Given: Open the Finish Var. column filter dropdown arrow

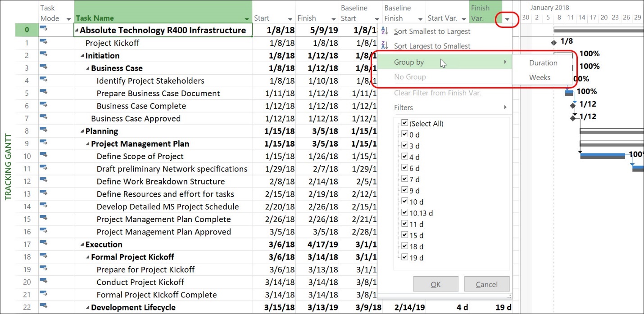Looking at the screenshot, I should [507, 19].
